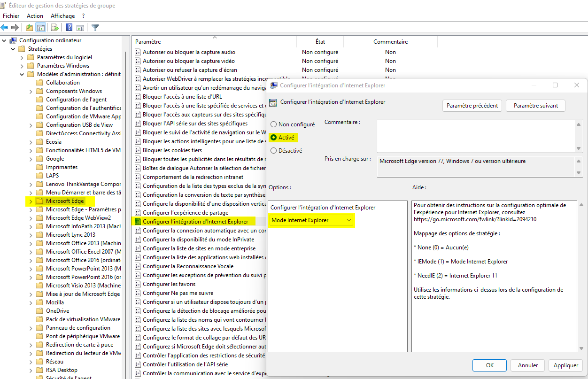Image resolution: width=588 pixels, height=379 pixels.
Task: Click policy icon of Autoriser ou bloquer la capture audio
Action: click(138, 52)
